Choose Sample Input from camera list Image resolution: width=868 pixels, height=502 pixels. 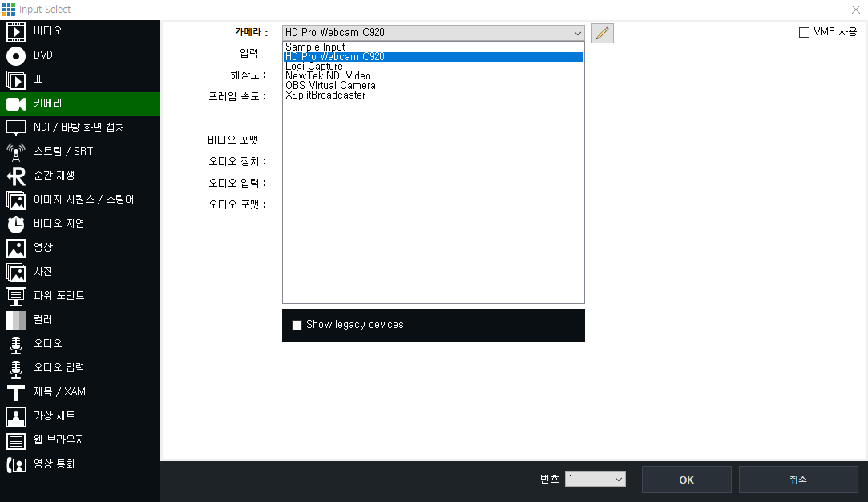tap(433, 47)
